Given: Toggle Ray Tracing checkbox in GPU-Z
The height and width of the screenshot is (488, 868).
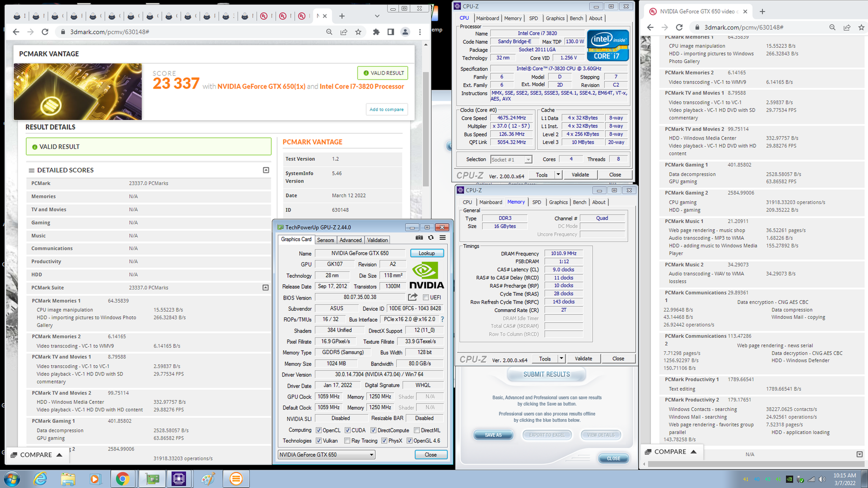Looking at the screenshot, I should pos(347,441).
